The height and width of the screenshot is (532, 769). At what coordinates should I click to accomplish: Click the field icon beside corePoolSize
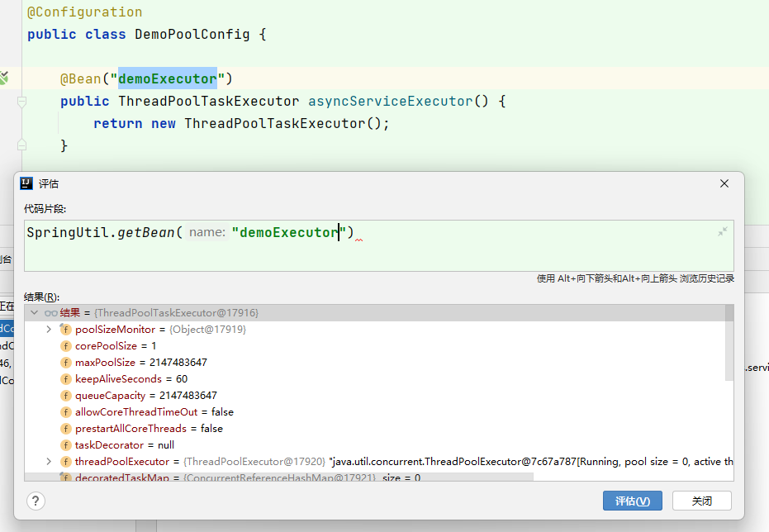pos(66,346)
